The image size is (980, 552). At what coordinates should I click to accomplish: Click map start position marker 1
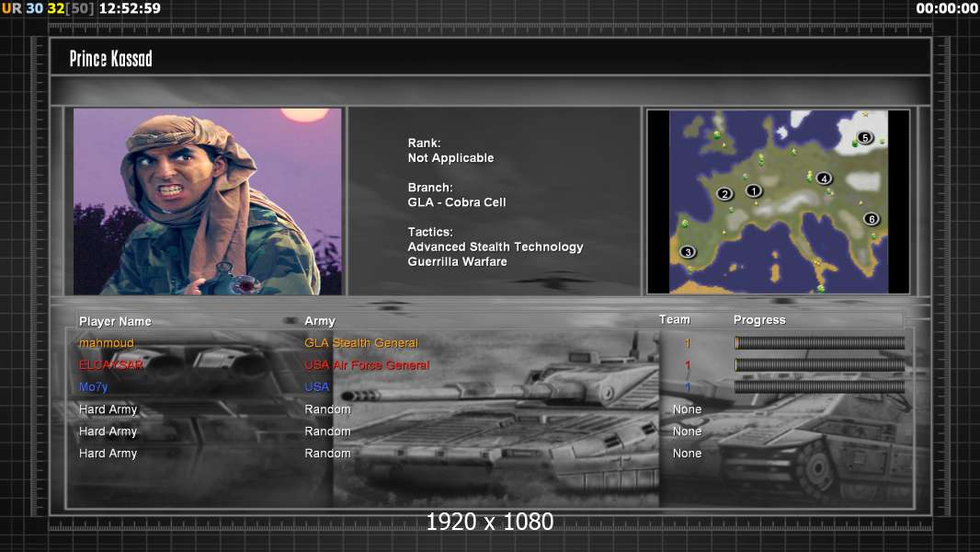754,190
